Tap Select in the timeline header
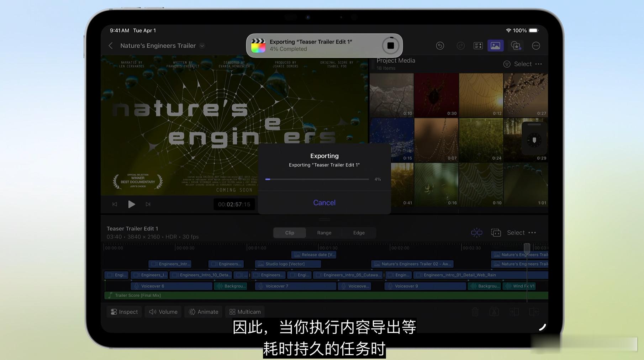The image size is (644, 360). (516, 233)
